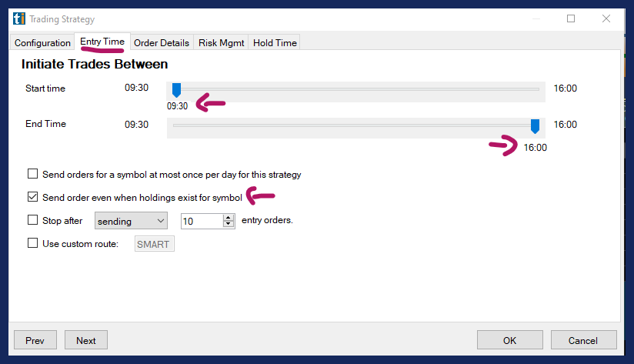Enable once per day order limit checkbox

tap(32, 174)
